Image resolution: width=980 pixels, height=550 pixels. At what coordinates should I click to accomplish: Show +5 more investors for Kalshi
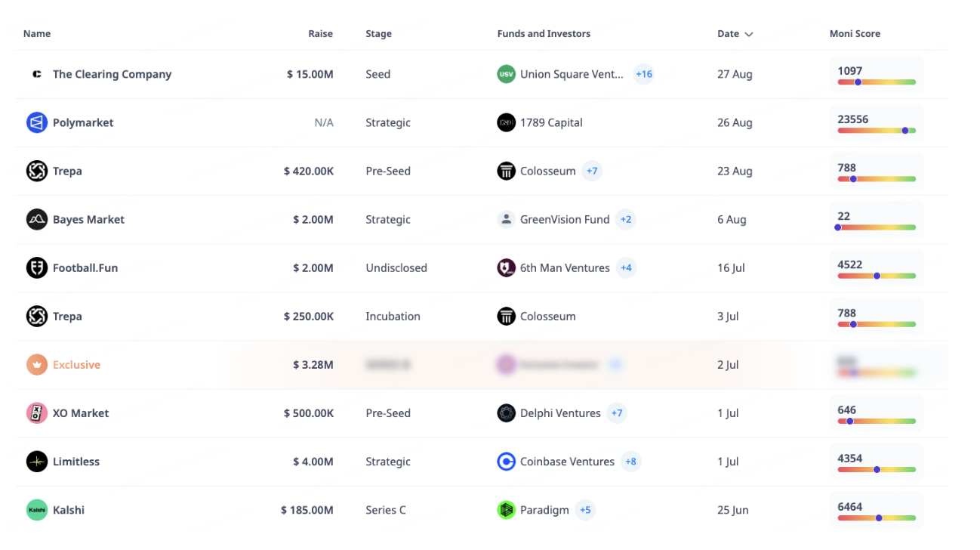pos(585,510)
